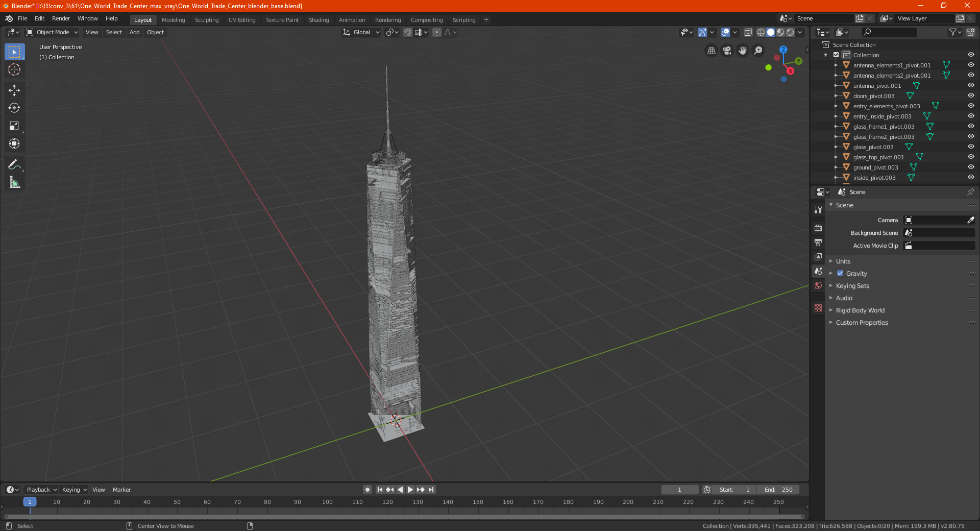This screenshot has width=980, height=531.
Task: Select the Measure tool
Action: point(14,182)
